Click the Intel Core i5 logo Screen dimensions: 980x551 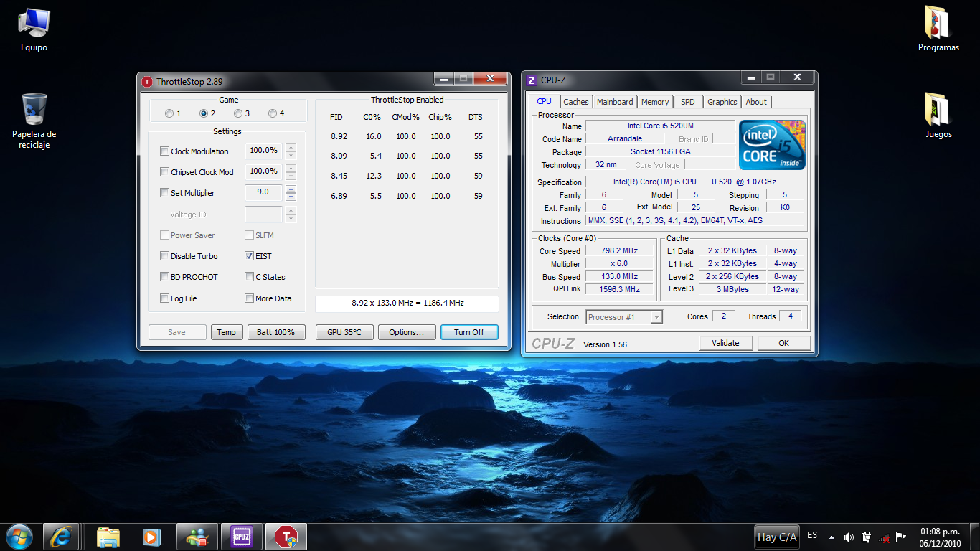click(772, 145)
